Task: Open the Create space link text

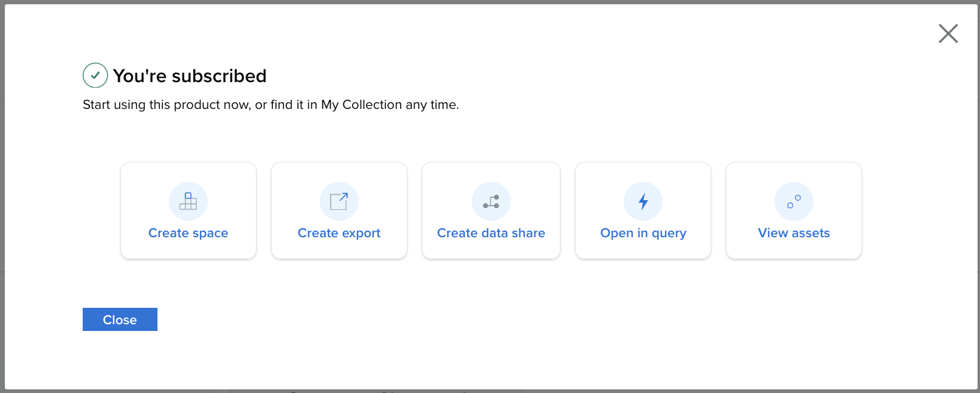Action: 188,233
